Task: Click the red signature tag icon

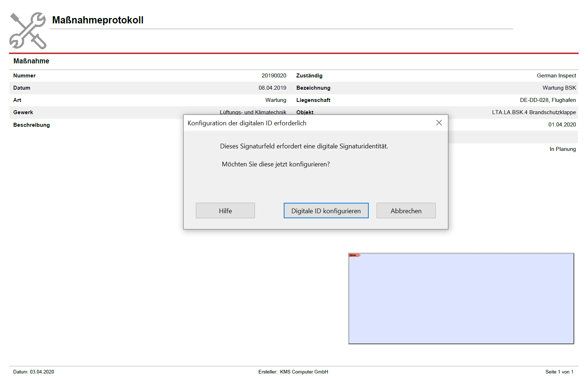Action: point(354,255)
